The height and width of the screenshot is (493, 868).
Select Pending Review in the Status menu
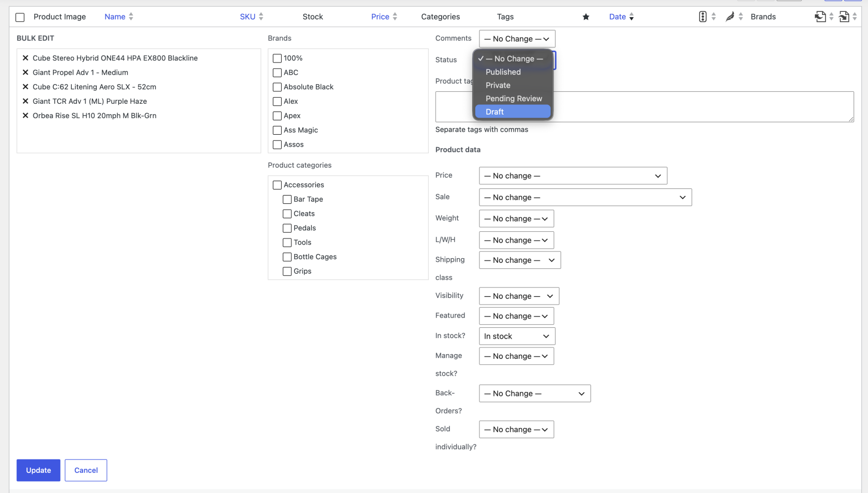pos(513,99)
